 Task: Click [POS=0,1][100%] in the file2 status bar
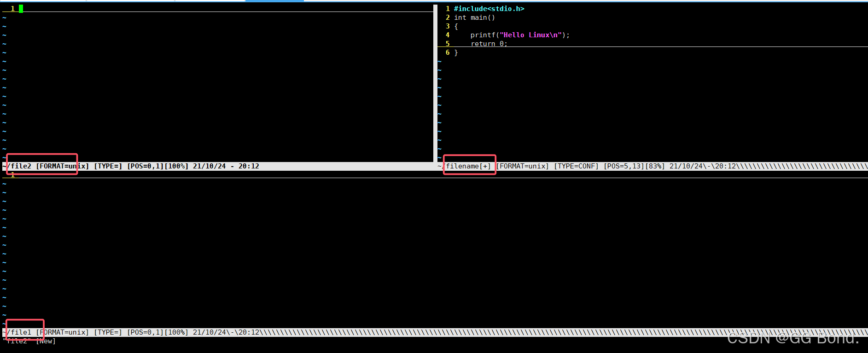tap(157, 166)
